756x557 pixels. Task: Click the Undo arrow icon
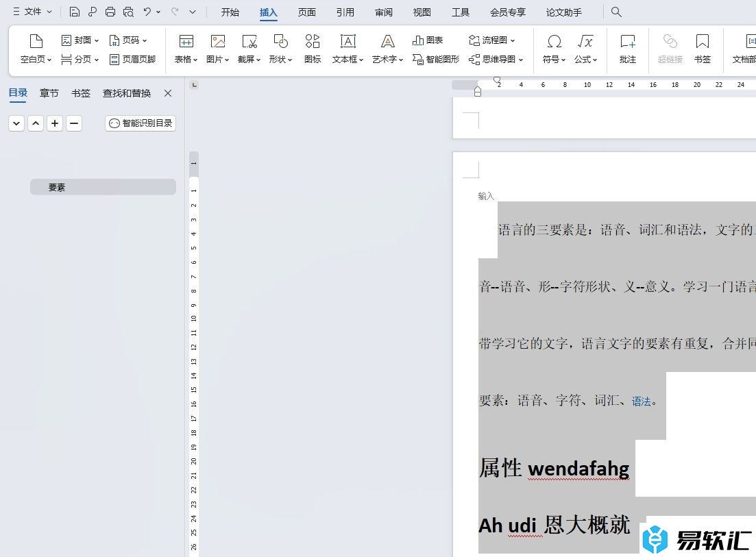(x=147, y=12)
